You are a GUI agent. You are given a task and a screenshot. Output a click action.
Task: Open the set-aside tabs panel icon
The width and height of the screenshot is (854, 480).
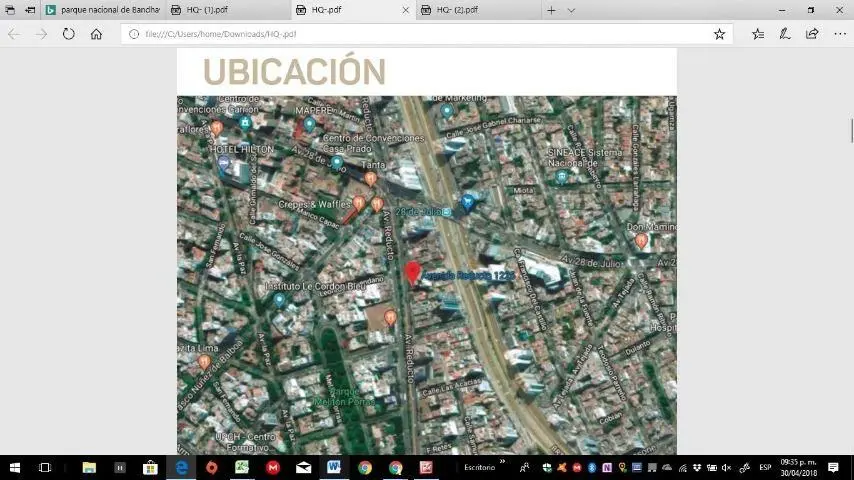coord(10,10)
